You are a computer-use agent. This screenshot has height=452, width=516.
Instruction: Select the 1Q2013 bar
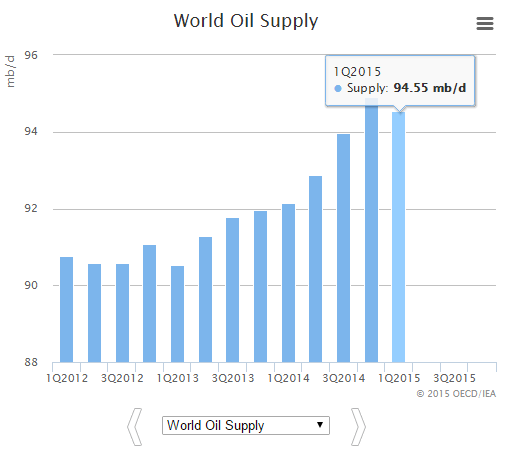coord(177,314)
